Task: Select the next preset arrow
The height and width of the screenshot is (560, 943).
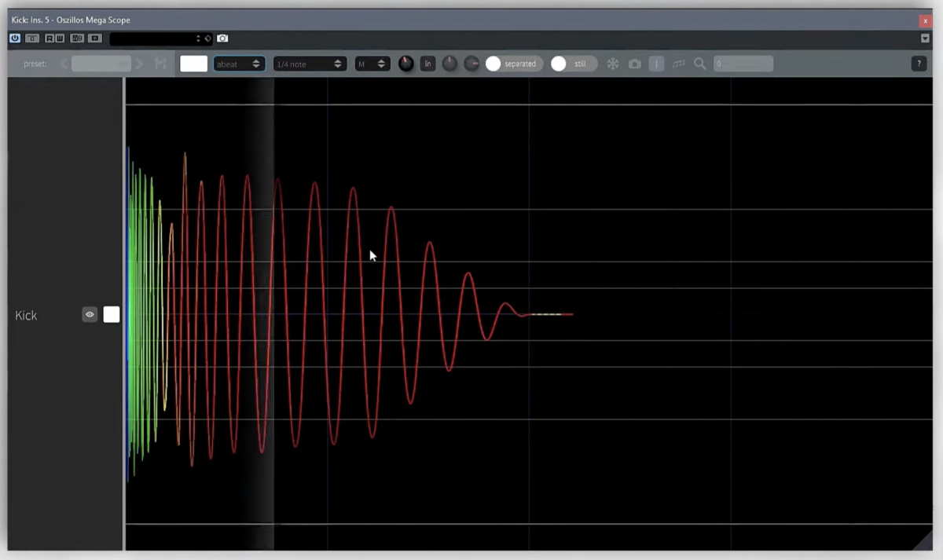Action: click(139, 64)
